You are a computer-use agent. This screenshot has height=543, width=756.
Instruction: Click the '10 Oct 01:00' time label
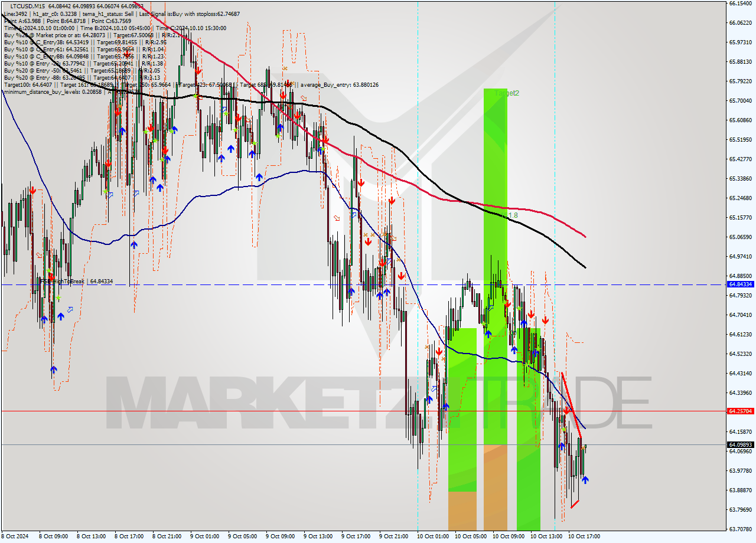432,537
